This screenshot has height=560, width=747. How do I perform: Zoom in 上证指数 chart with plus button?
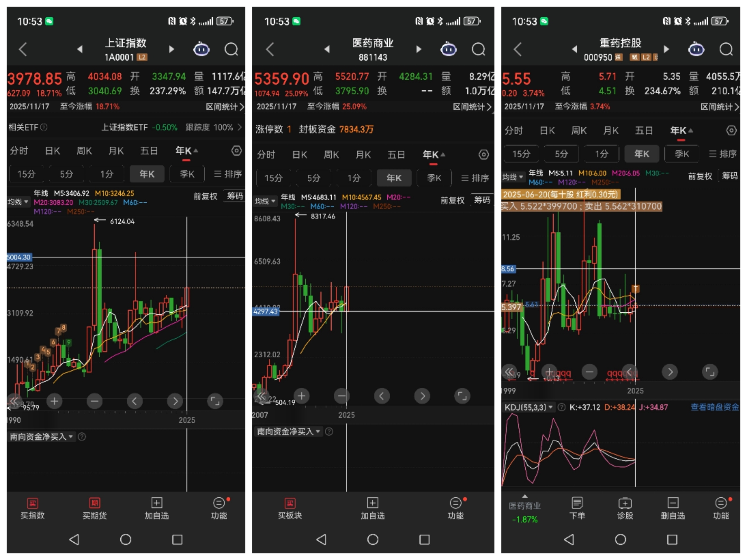point(54,401)
